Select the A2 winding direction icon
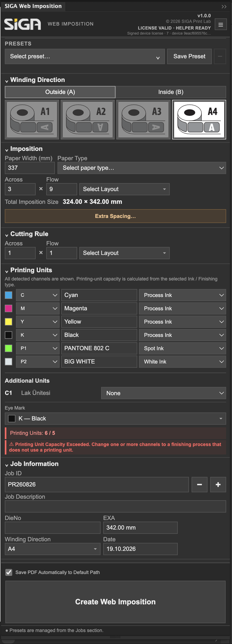This screenshot has height=644, width=232. point(88,119)
